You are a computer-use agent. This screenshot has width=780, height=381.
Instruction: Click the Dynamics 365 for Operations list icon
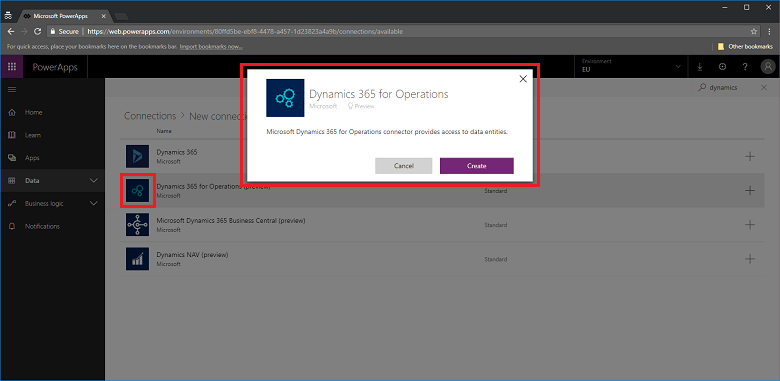[x=138, y=190]
